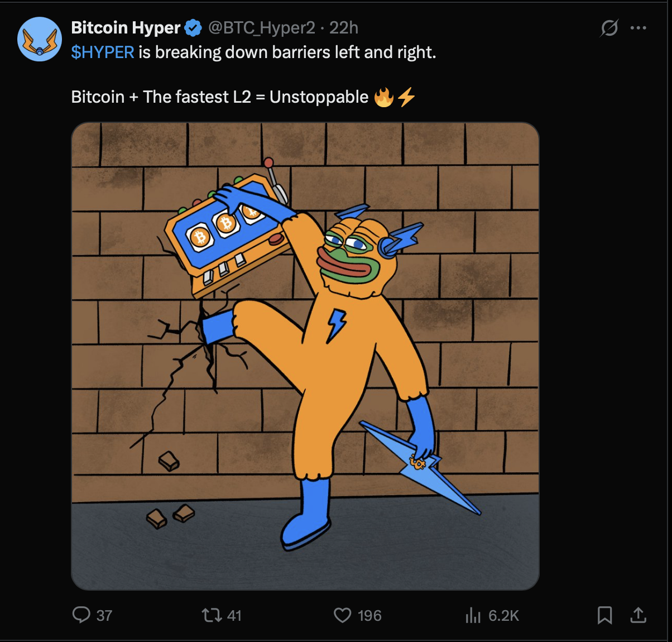Click the repost arrows icon
Viewport: 672px width, 642px height.
[211, 615]
